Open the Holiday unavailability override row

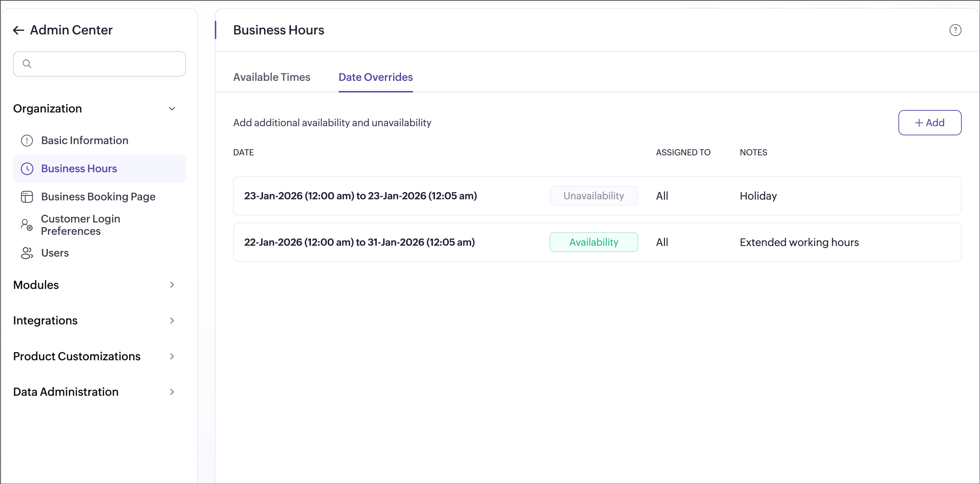coord(360,196)
